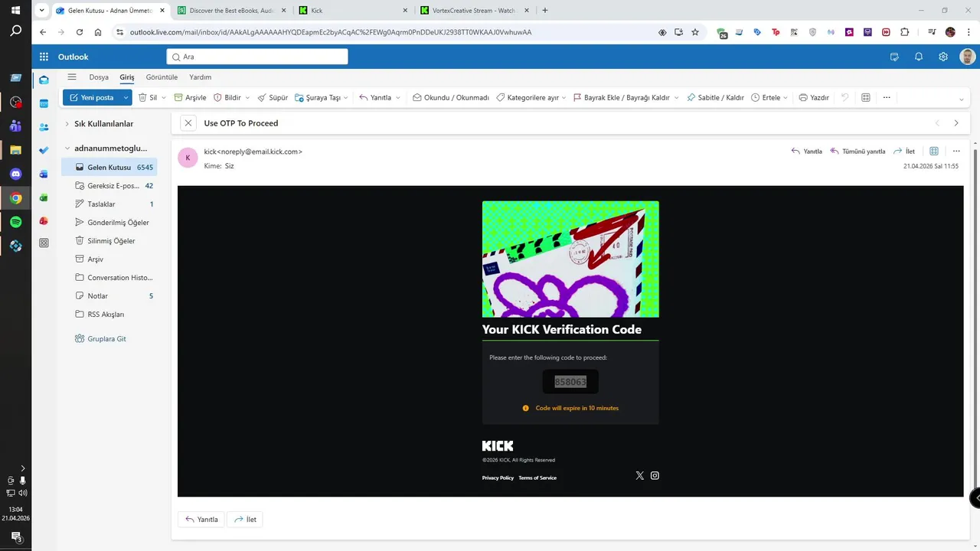Expand Bayrak Ekle / Bayrağı Kaldır dropdown
Image resolution: width=980 pixels, height=551 pixels.
point(676,97)
